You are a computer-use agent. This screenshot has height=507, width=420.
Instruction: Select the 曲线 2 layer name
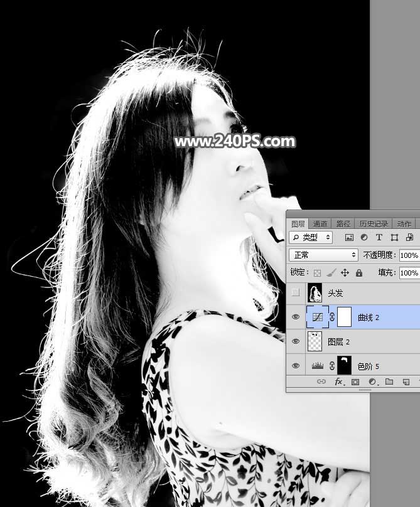(x=369, y=318)
